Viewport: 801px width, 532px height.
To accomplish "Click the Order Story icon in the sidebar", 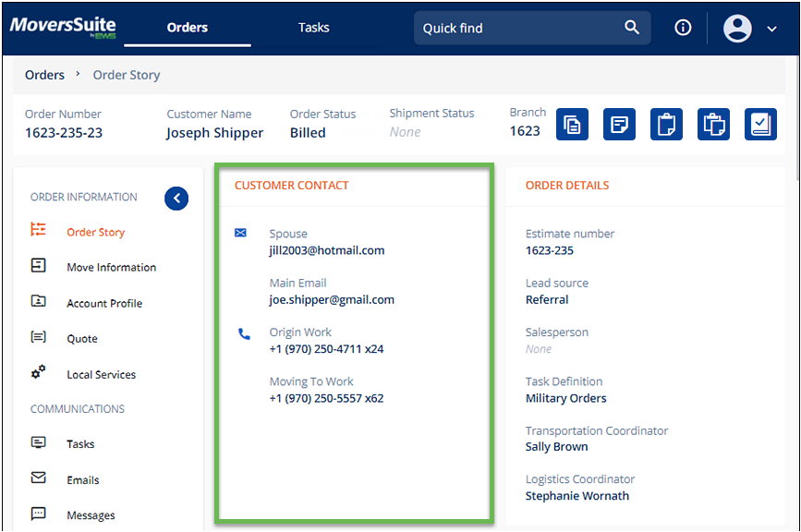I will 39,231.
